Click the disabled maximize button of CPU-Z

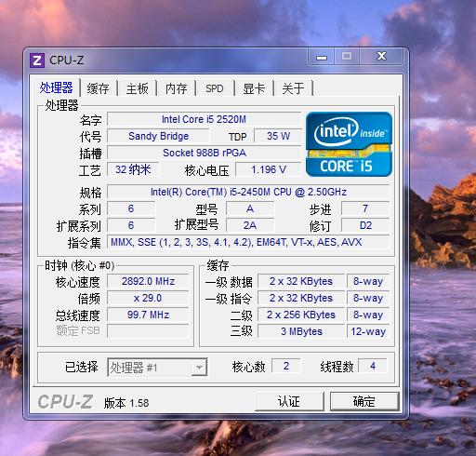(x=347, y=56)
